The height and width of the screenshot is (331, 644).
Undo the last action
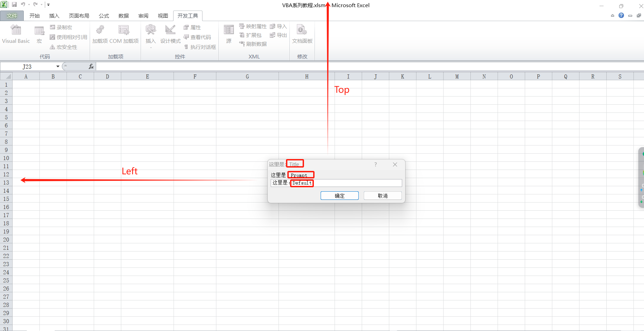pos(23,4)
